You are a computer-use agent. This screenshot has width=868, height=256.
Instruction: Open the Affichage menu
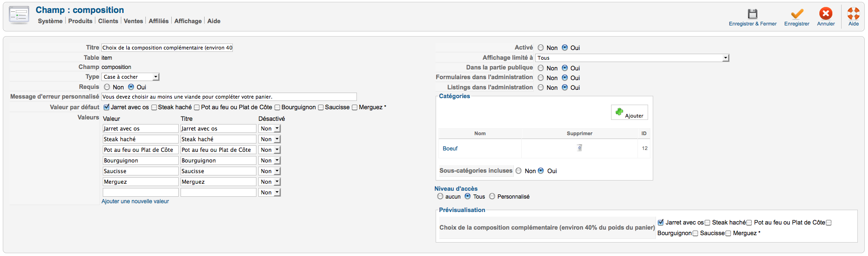(x=187, y=21)
